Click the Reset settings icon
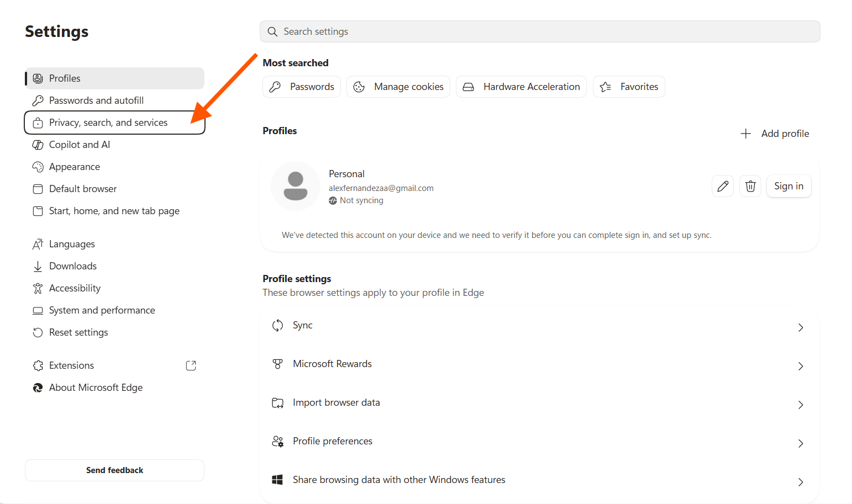Image resolution: width=852 pixels, height=504 pixels. point(38,332)
